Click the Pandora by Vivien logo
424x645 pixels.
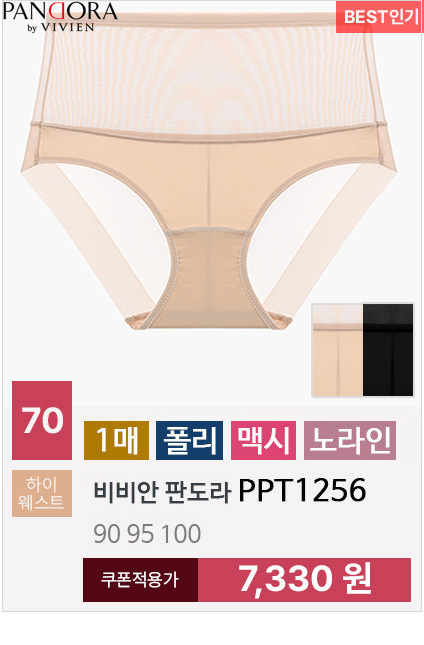pos(60,17)
